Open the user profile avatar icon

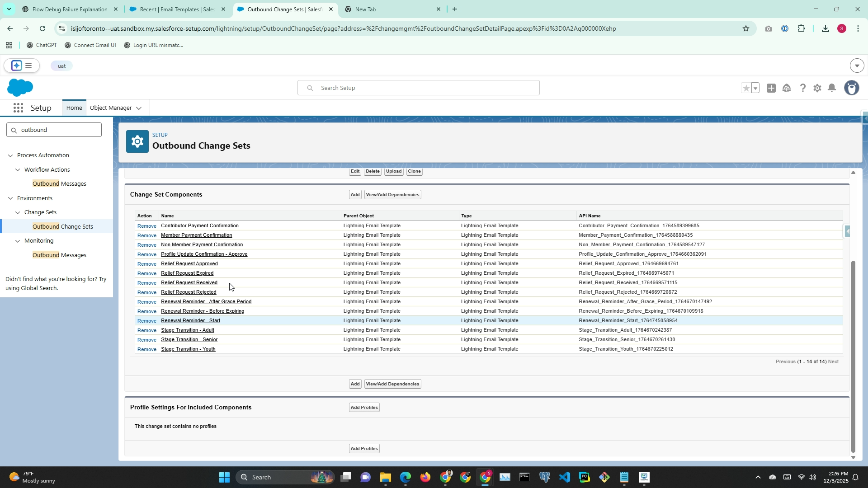(x=852, y=88)
